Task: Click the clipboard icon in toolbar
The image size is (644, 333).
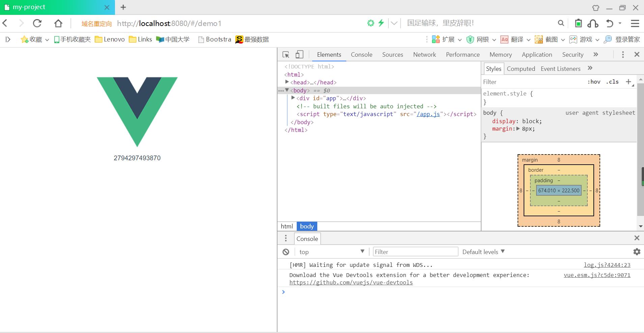Action: click(578, 23)
